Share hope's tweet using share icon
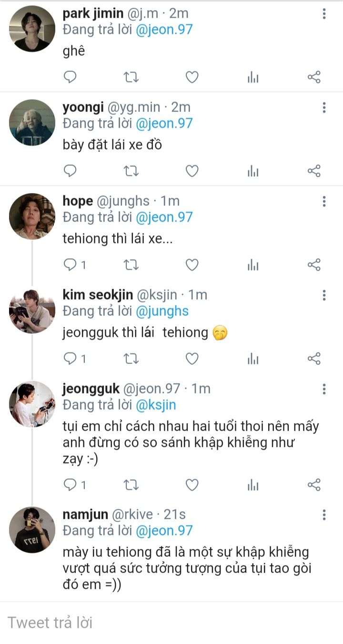The width and height of the screenshot is (343, 644). point(314,265)
